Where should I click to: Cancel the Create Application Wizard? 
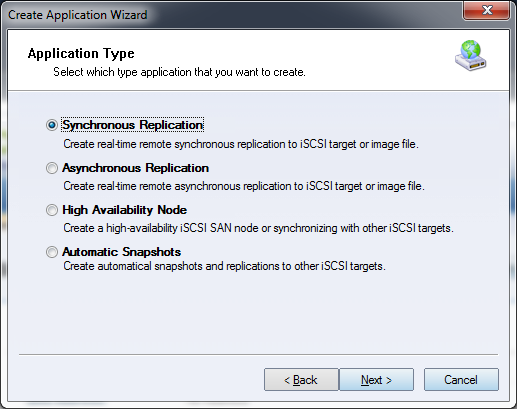pyautogui.click(x=461, y=380)
